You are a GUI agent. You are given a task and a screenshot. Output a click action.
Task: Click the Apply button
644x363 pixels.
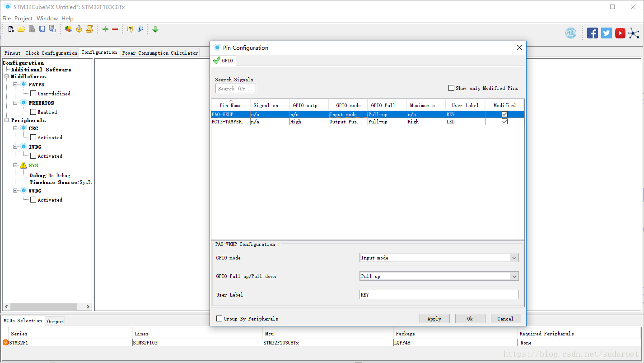[x=434, y=319]
